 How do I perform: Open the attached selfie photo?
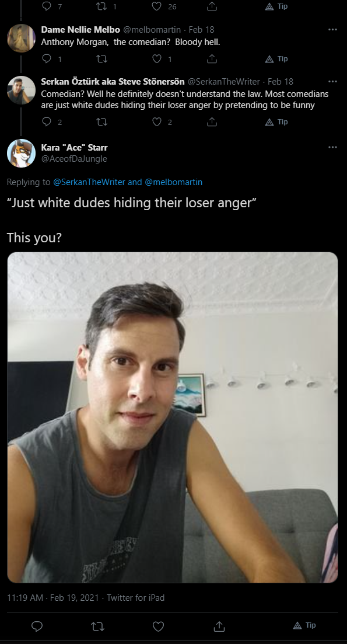click(173, 417)
